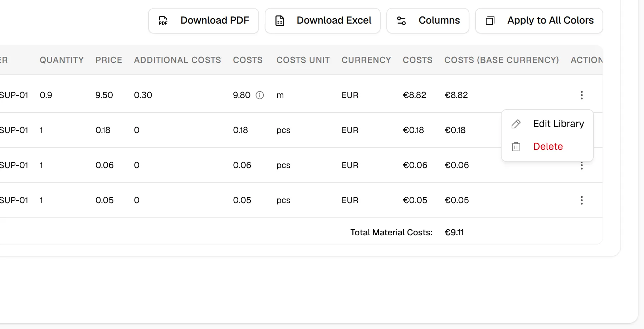Click the pencil icon beside Edit Library
Screen dimensions: 644x329
[x=516, y=124]
